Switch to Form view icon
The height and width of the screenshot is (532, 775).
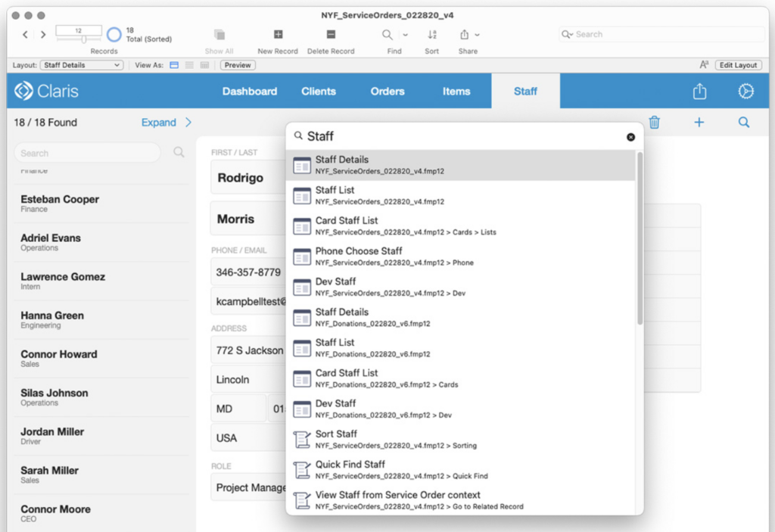(x=174, y=65)
